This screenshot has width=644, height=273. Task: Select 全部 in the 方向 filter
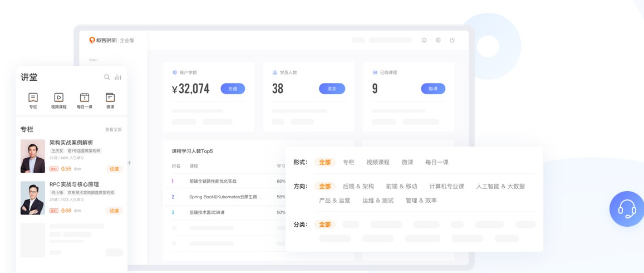[325, 186]
